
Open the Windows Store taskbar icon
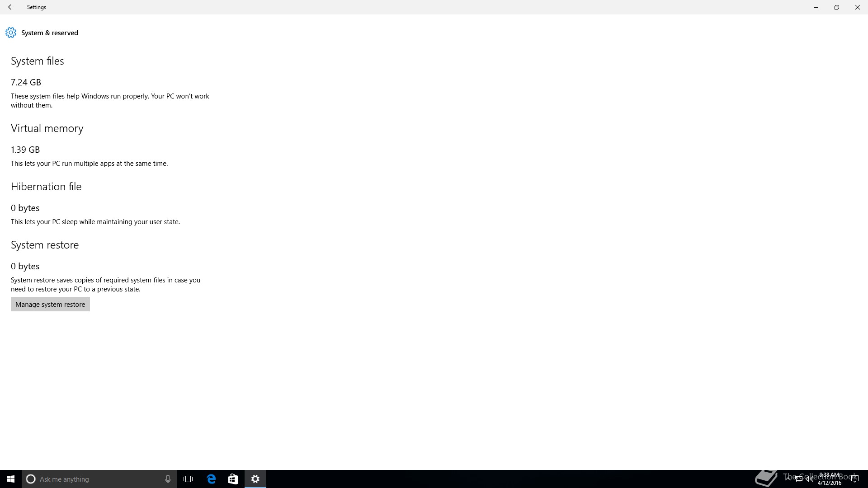tap(233, 479)
